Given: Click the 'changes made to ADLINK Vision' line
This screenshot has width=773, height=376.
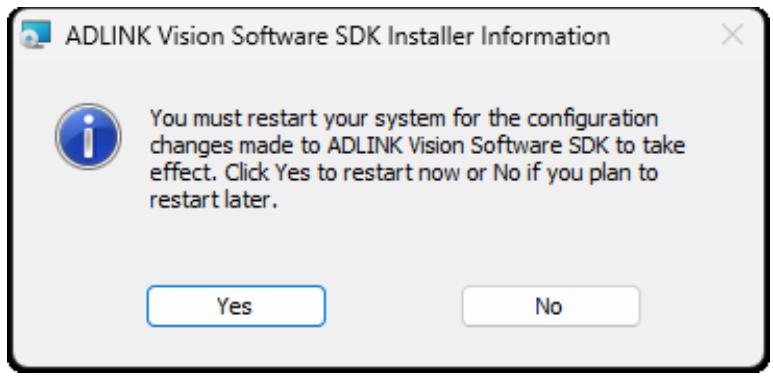Looking at the screenshot, I should [418, 146].
